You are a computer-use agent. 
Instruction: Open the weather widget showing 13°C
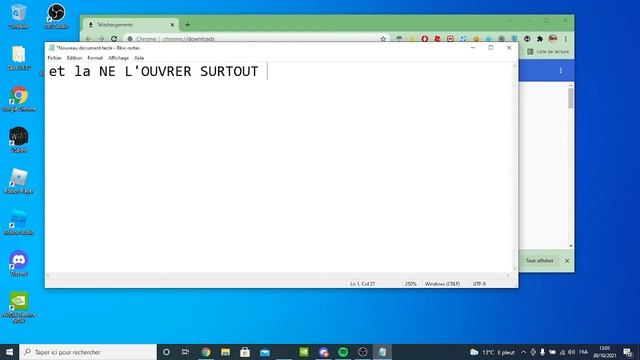(x=492, y=352)
